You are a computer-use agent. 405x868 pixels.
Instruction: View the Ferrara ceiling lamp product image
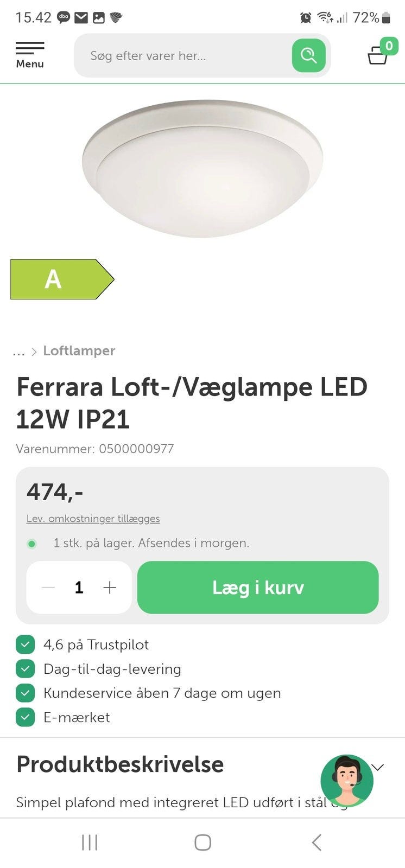(x=202, y=168)
